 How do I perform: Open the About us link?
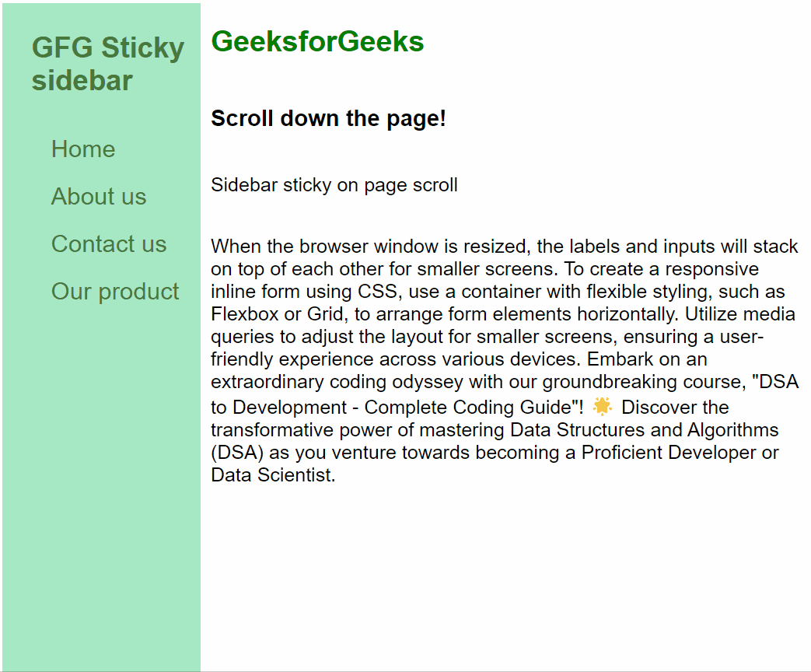click(x=99, y=197)
